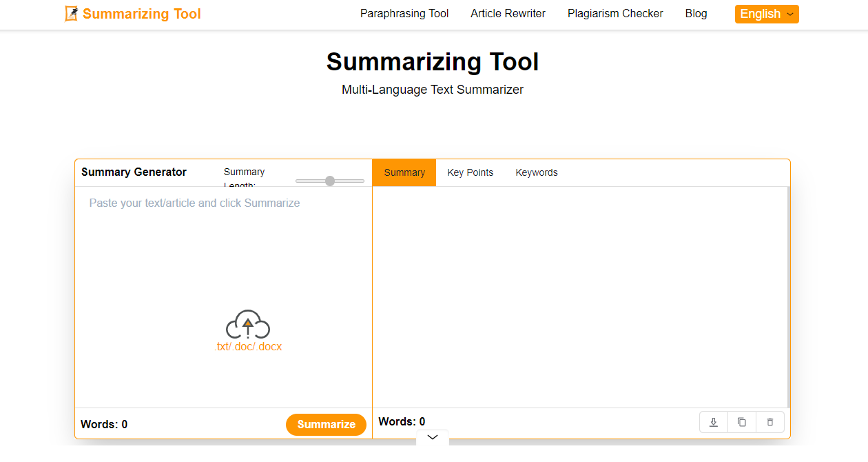Click the cloud upload file icon

249,324
